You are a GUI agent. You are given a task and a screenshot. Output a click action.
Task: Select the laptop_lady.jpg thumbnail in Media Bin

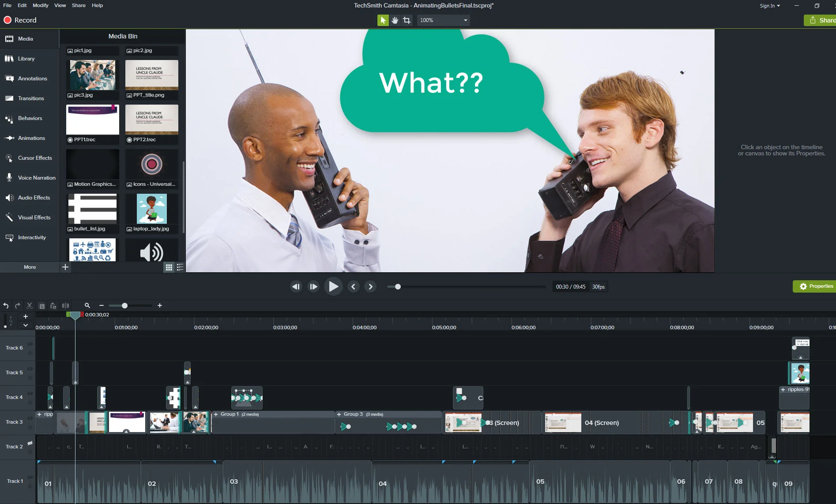[x=151, y=209]
